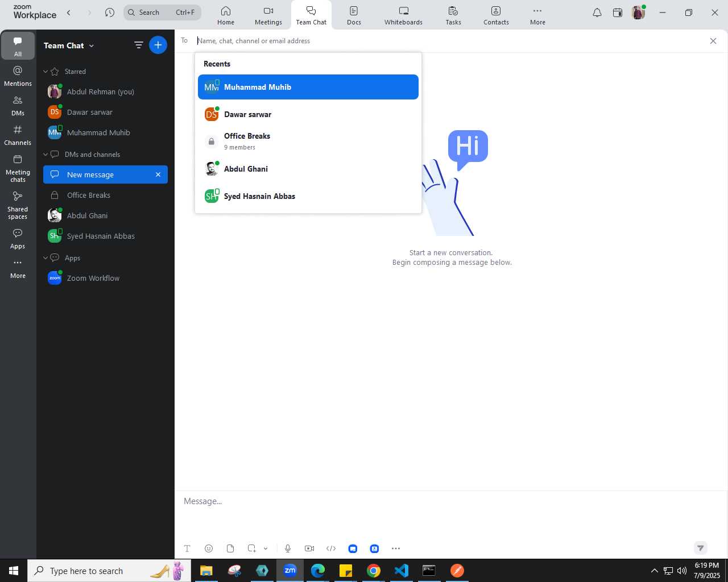Close the To recipient field
This screenshot has height=582, width=728.
click(713, 41)
